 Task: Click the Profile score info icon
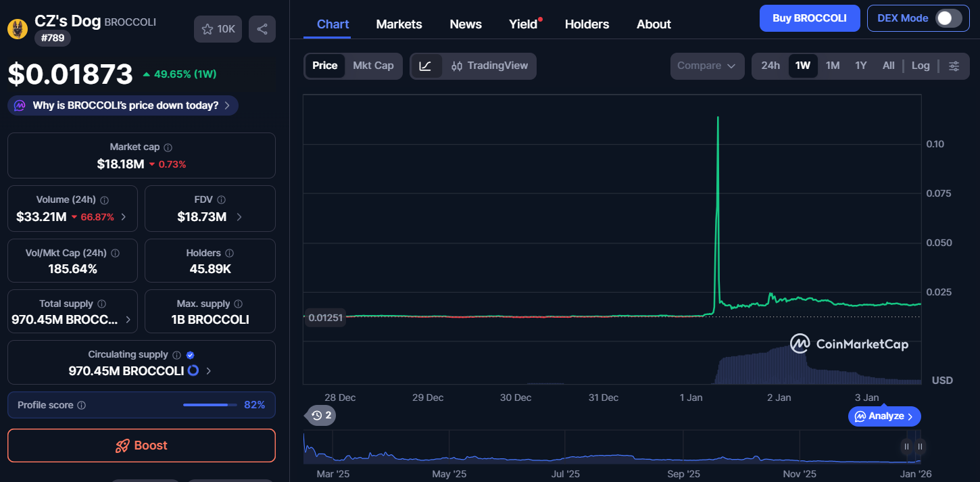[x=81, y=405]
